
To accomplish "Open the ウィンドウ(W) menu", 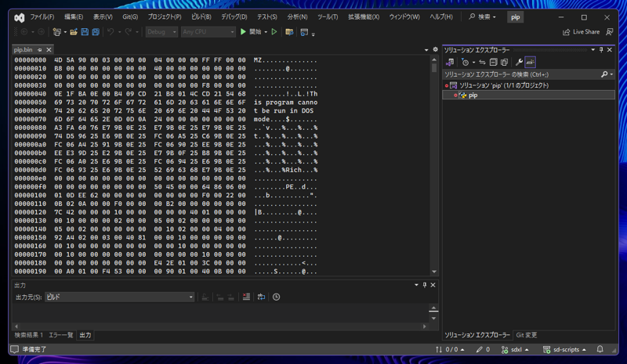I will pos(404,16).
